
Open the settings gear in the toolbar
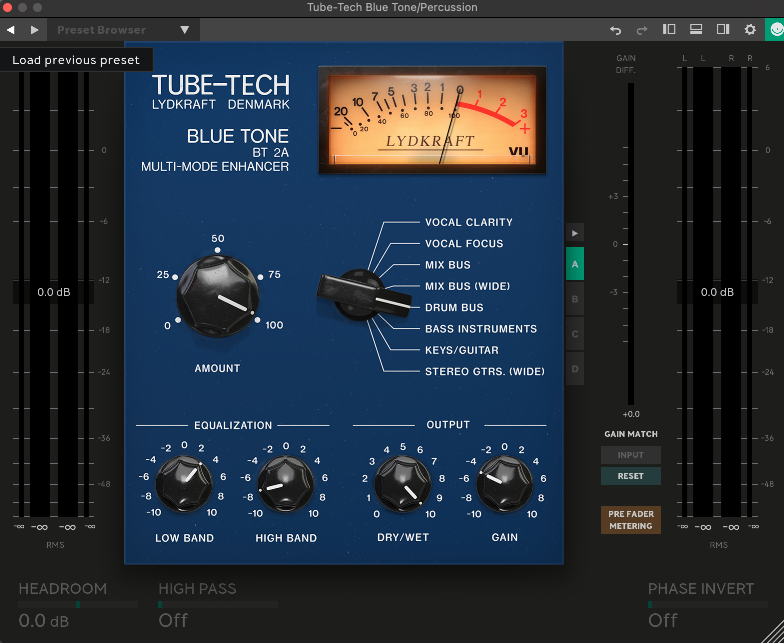[750, 30]
